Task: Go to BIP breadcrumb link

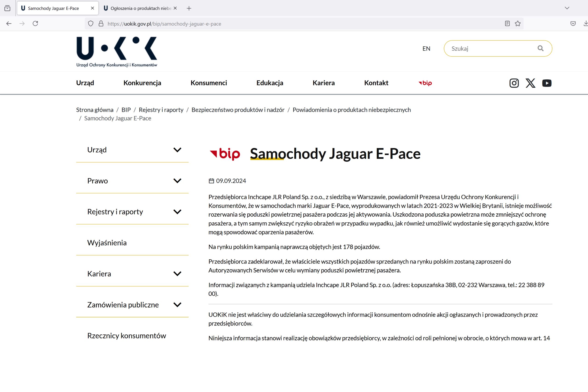Action: [126, 110]
